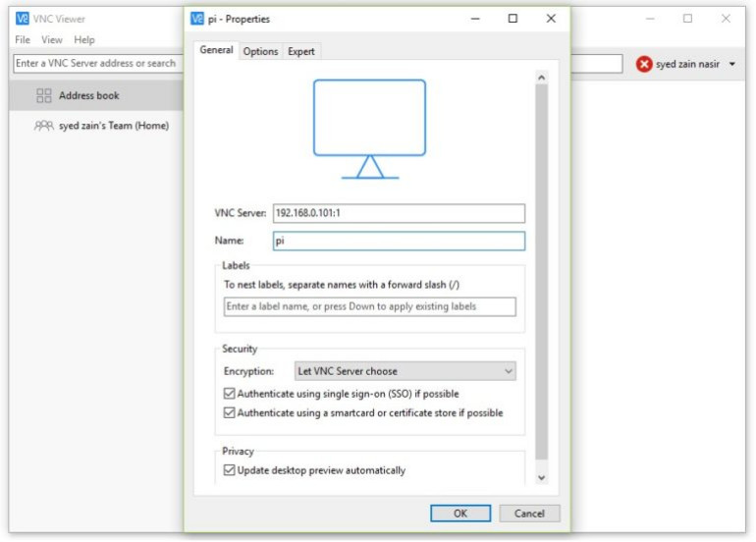Switch to the General tab

[x=216, y=50]
